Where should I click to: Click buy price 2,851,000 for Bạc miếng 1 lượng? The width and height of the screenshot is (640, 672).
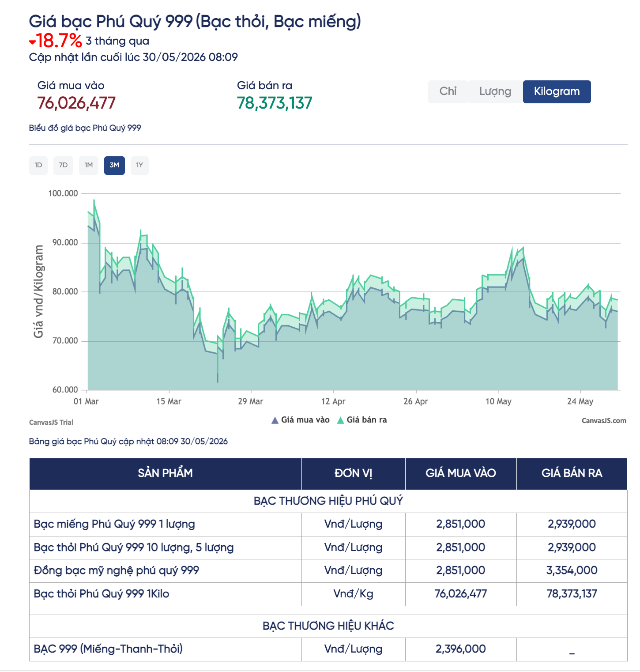[461, 524]
